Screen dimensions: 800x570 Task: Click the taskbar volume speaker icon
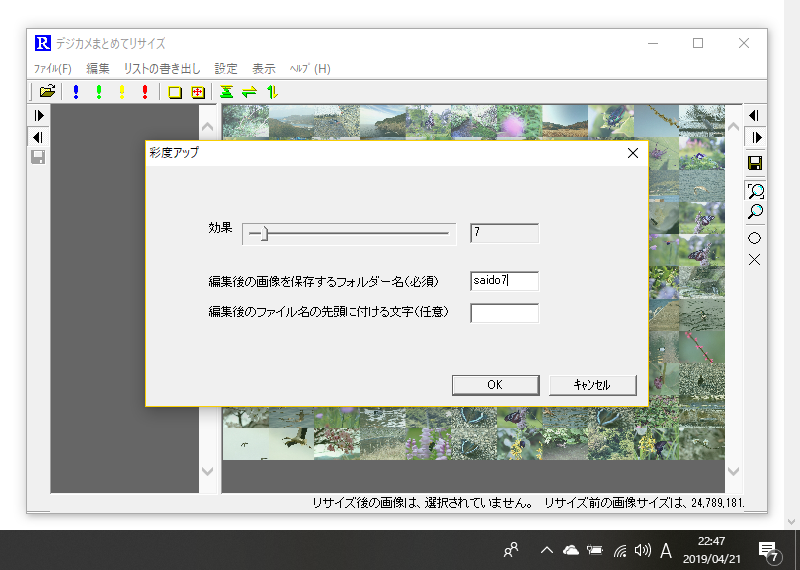642,550
